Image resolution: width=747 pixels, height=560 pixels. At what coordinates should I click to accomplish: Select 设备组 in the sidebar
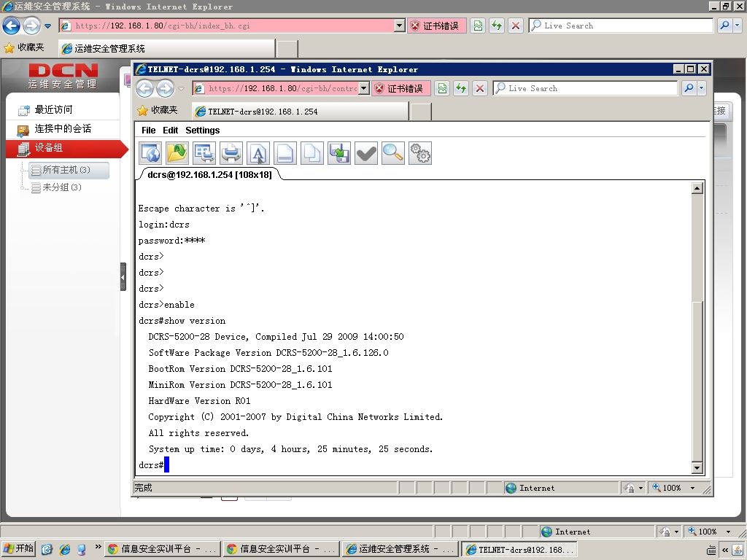pyautogui.click(x=66, y=148)
